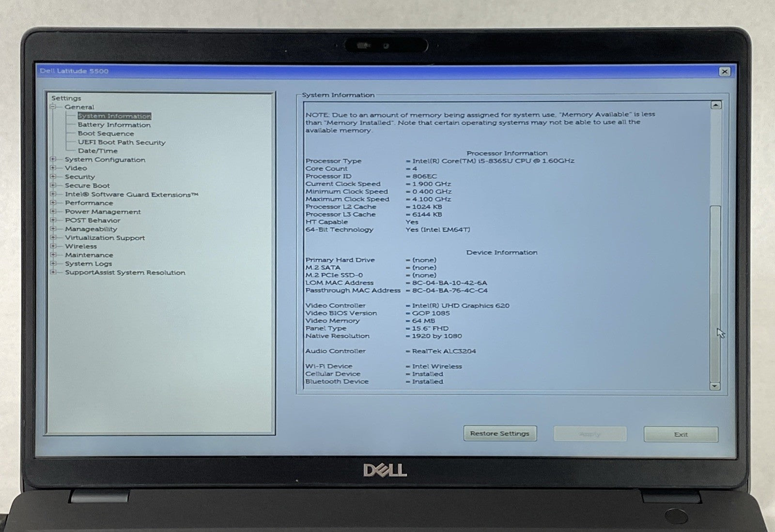Expand the Performance node

click(53, 203)
